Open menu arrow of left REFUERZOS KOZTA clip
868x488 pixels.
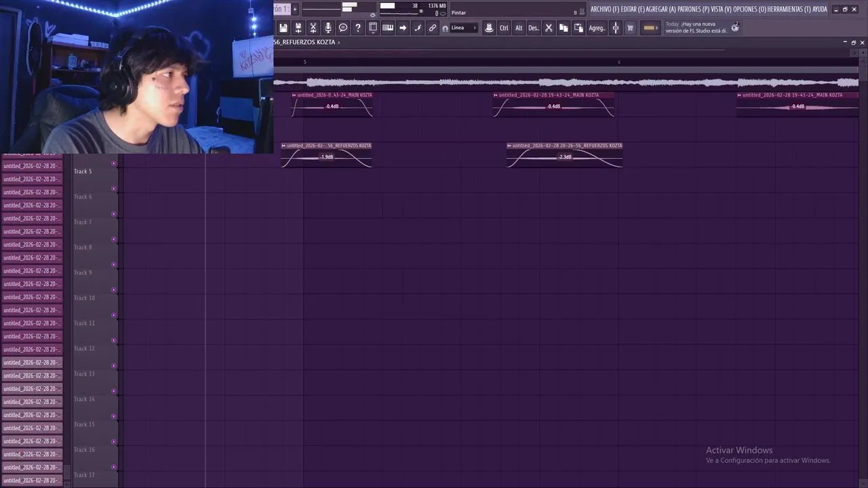pyautogui.click(x=283, y=146)
